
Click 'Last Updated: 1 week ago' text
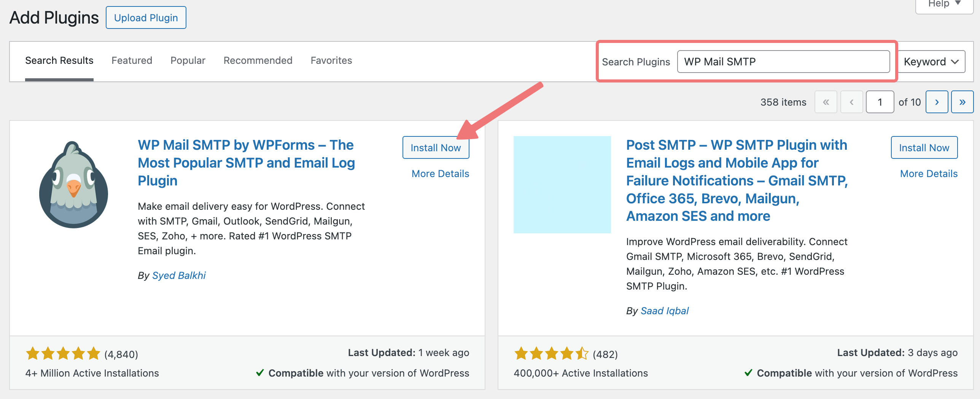[408, 353]
